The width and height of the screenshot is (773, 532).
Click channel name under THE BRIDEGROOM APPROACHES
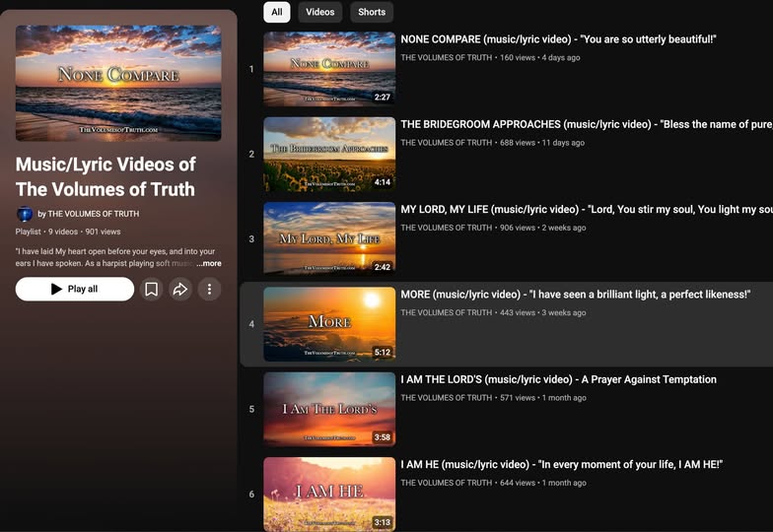pyautogui.click(x=446, y=143)
